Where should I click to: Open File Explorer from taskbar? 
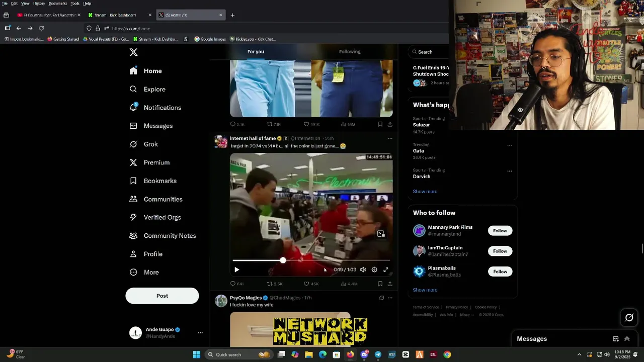click(308, 354)
